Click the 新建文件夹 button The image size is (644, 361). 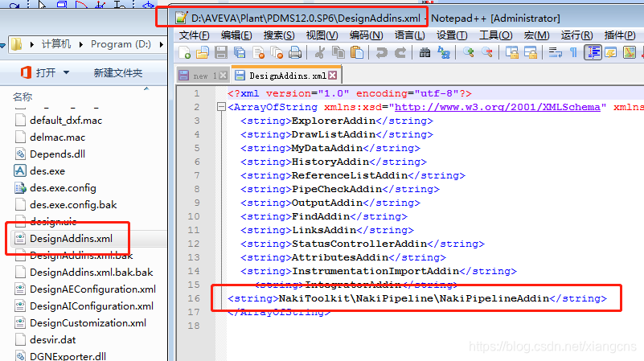117,73
